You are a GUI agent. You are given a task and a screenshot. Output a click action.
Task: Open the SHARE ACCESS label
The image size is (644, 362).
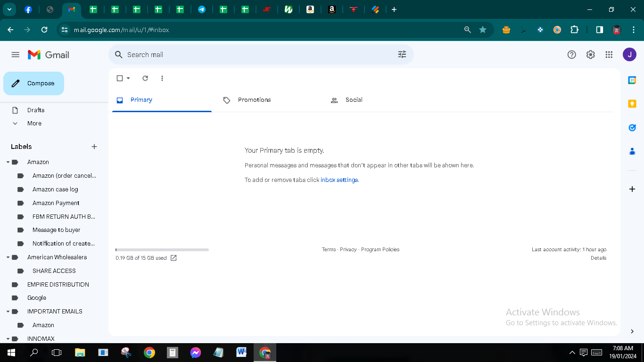point(54,271)
